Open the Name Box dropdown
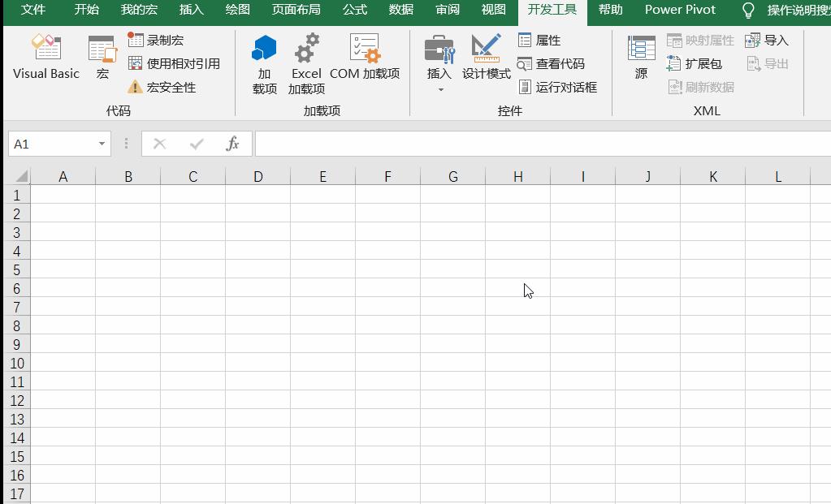This screenshot has height=504, width=831. click(x=101, y=143)
